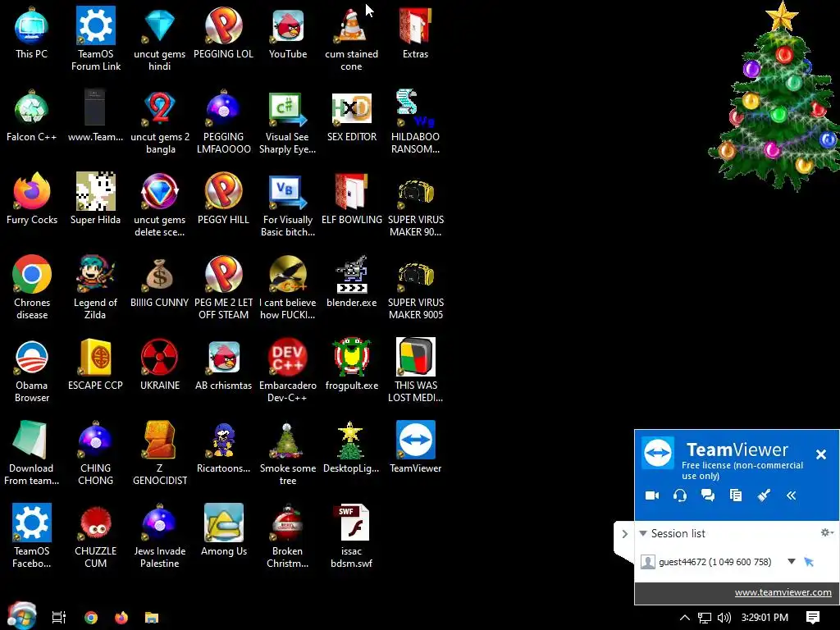Select TeamOS Forum Link shortcut

(x=96, y=39)
